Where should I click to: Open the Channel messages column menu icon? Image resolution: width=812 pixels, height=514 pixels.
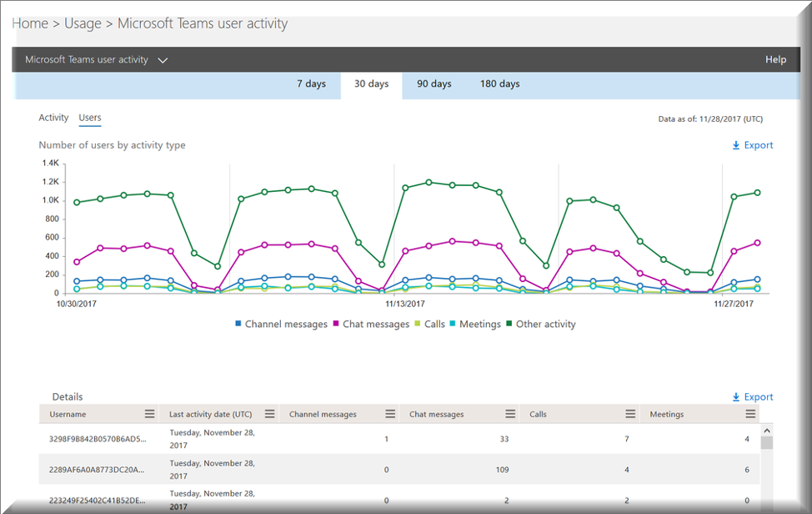[x=390, y=413]
